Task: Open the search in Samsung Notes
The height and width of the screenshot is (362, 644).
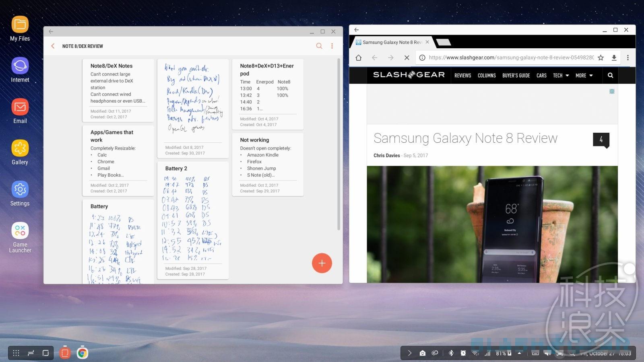Action: coord(319,46)
